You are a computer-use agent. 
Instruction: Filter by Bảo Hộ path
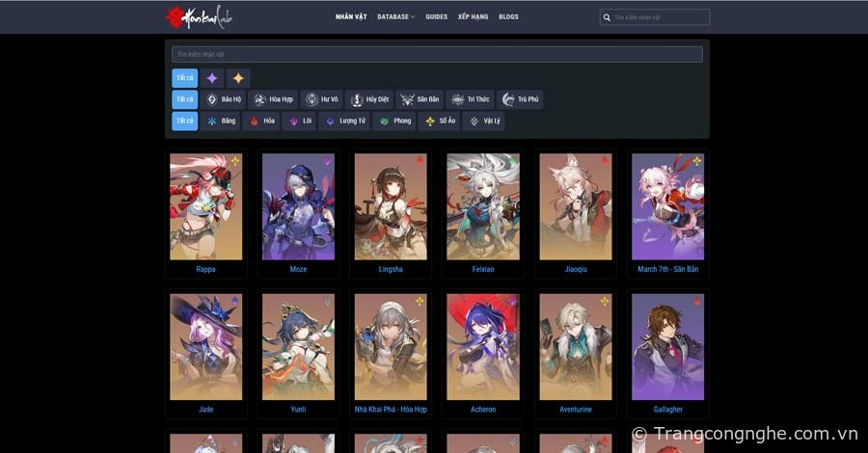pyautogui.click(x=223, y=99)
